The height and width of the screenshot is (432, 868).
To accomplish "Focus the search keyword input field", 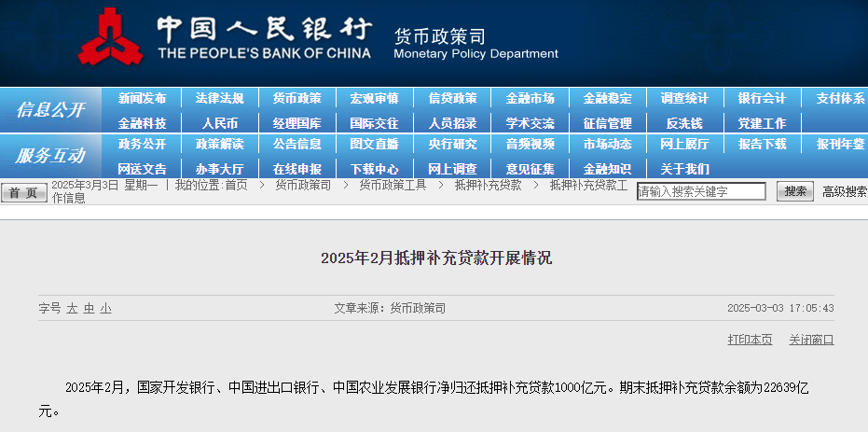I will click(x=701, y=191).
